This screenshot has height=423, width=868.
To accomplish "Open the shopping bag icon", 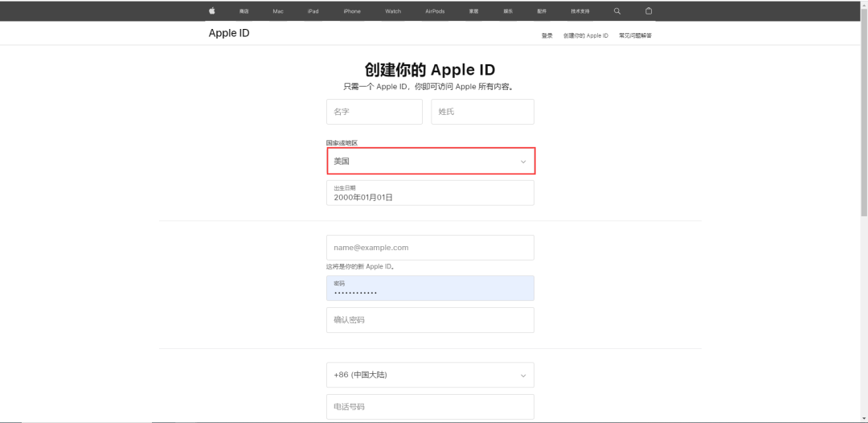I will pos(649,11).
